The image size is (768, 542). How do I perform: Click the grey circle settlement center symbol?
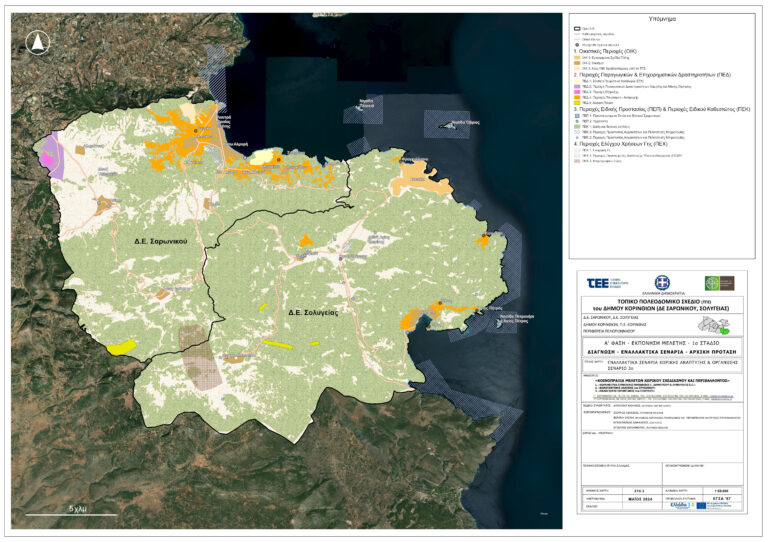click(577, 45)
